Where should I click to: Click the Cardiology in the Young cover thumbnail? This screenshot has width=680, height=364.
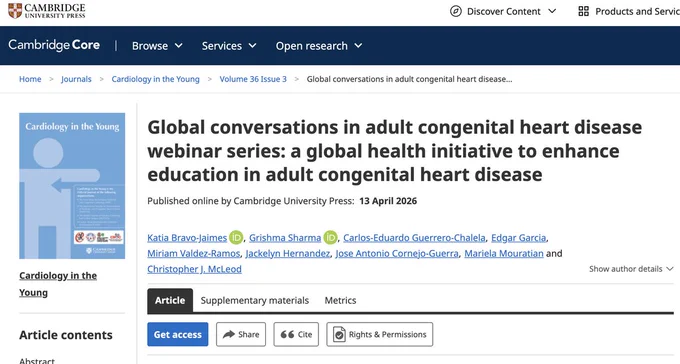72,186
